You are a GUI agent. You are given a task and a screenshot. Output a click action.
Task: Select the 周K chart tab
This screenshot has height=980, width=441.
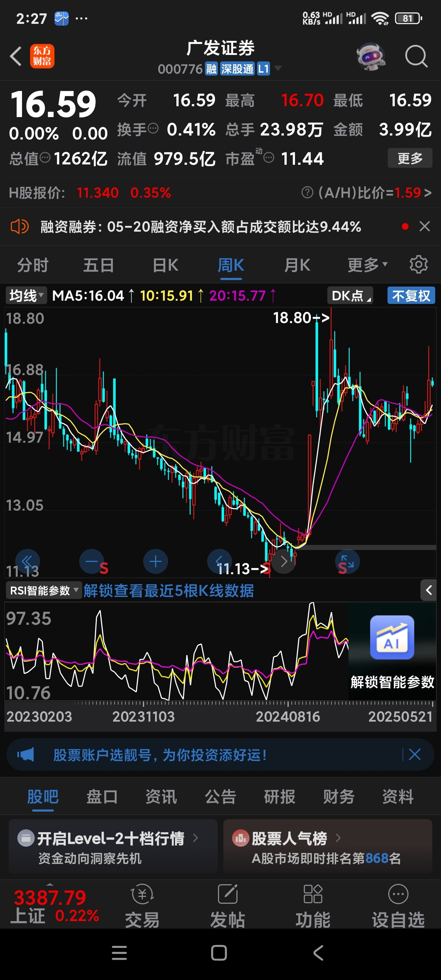(231, 265)
